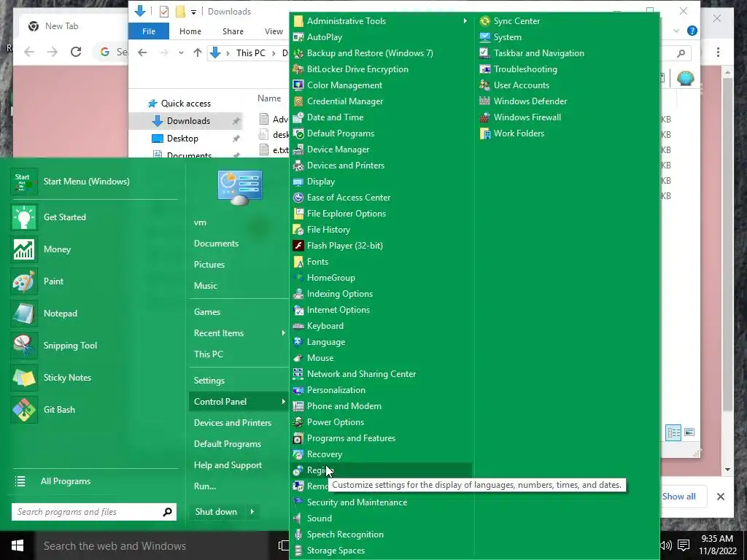Viewport: 747px width, 560px height.
Task: Open Settings from start menu
Action: 209,381
